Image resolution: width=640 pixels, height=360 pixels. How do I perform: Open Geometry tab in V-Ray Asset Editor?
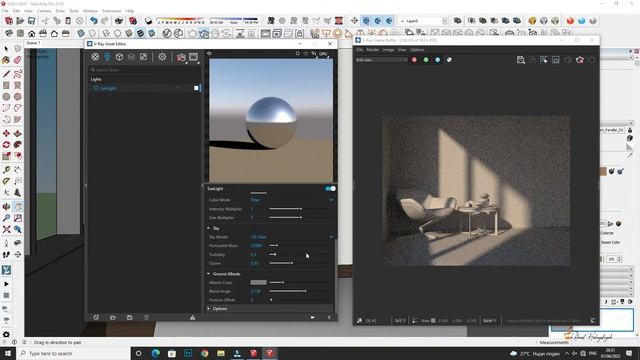coord(119,57)
